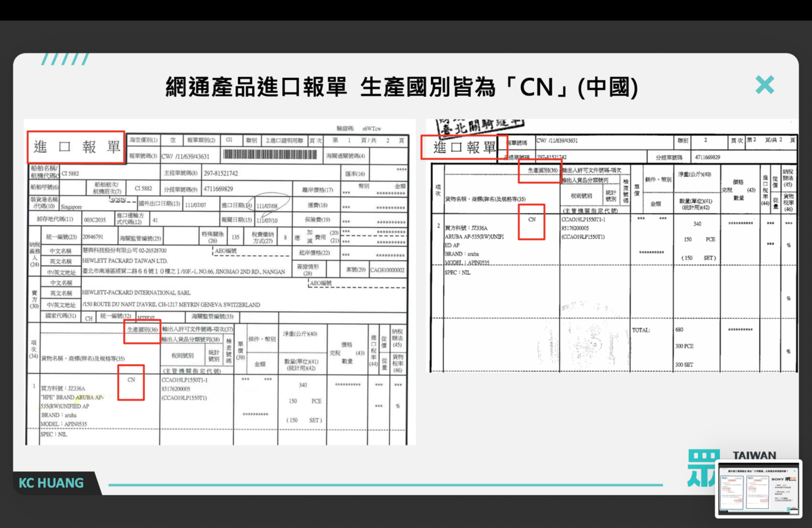Click CN country code in right document
Image resolution: width=812 pixels, height=528 pixels.
tap(532, 219)
